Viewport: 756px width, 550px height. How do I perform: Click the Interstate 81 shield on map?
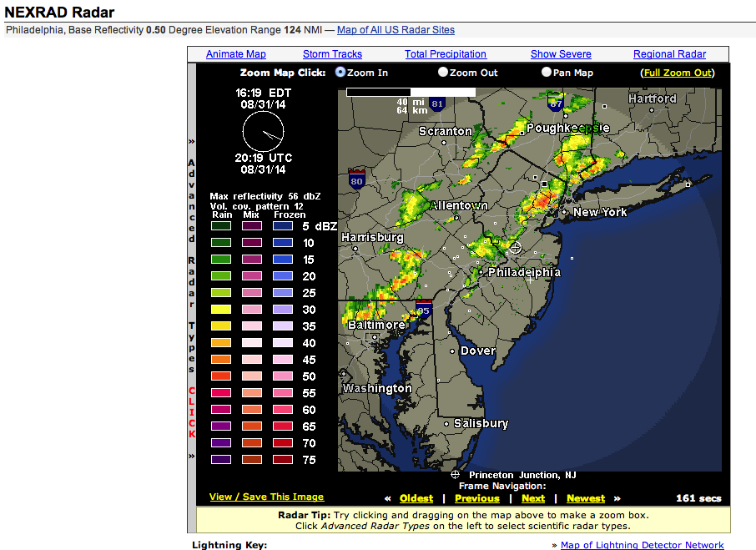[x=436, y=103]
